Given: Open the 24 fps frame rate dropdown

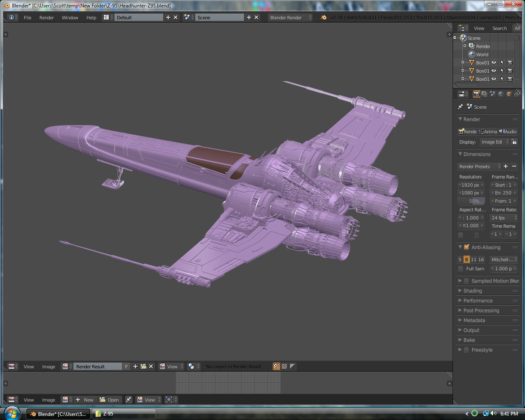Looking at the screenshot, I should point(504,217).
